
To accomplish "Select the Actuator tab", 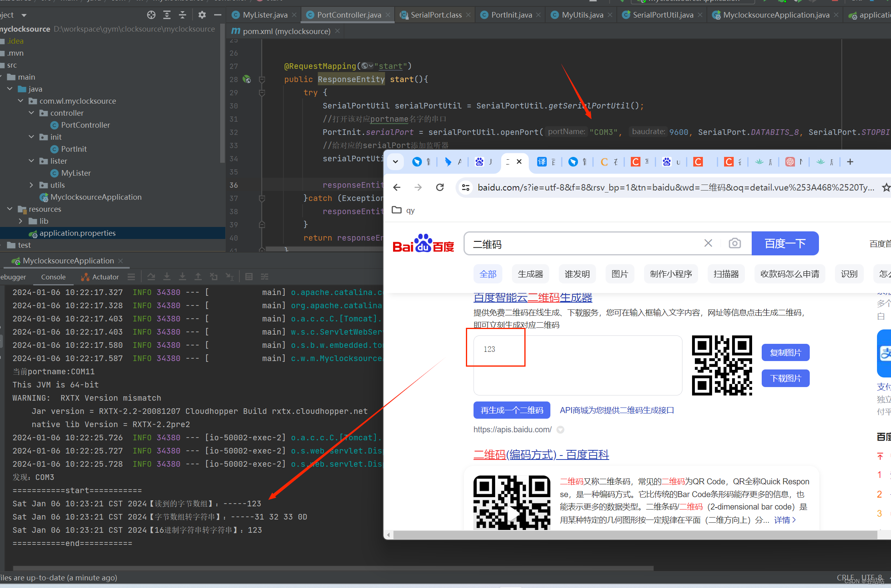I will [100, 277].
